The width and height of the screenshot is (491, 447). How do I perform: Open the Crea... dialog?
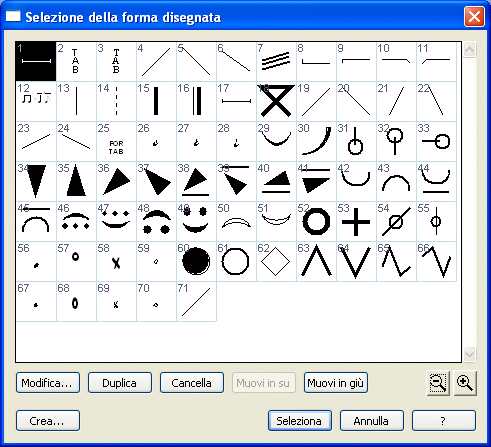click(x=48, y=421)
